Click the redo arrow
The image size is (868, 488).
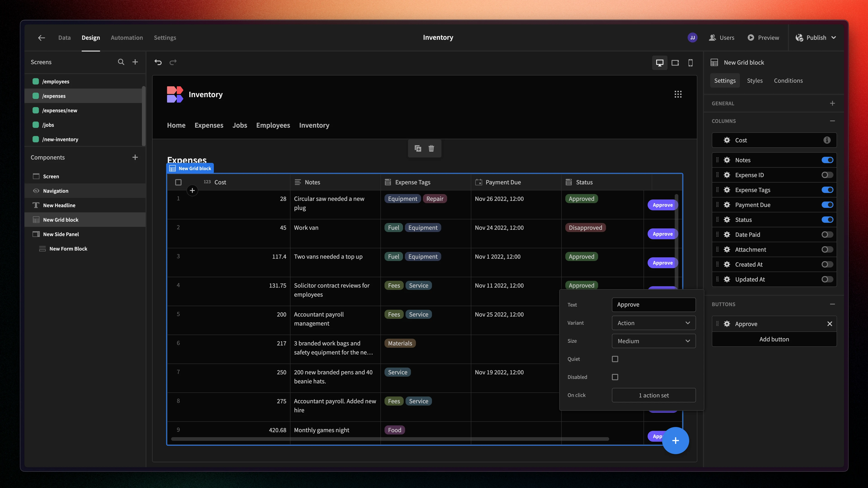pos(173,62)
